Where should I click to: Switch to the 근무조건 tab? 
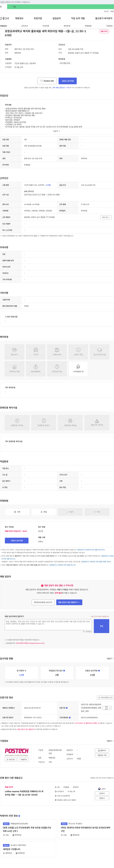point(24,26)
